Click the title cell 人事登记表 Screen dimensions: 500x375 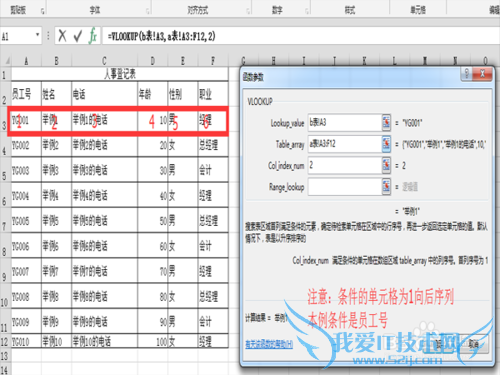point(120,74)
